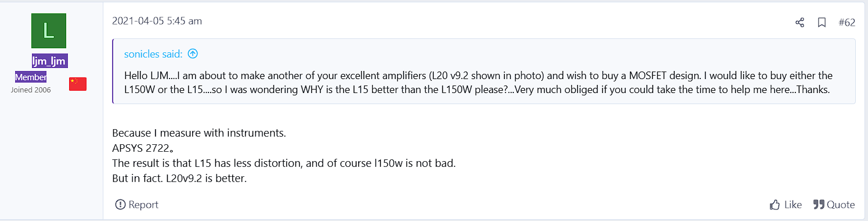Image resolution: width=868 pixels, height=221 pixels.
Task: Click the purple Member badge
Action: click(x=31, y=77)
